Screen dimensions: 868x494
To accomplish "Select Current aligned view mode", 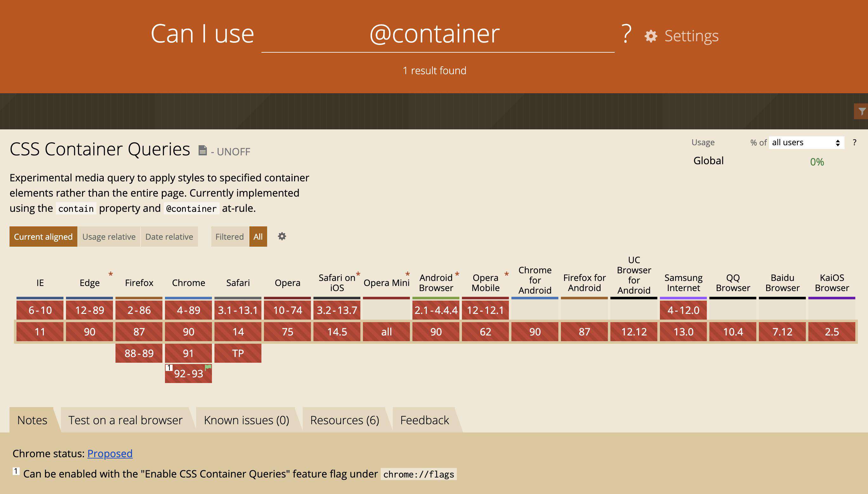I will pos(43,237).
